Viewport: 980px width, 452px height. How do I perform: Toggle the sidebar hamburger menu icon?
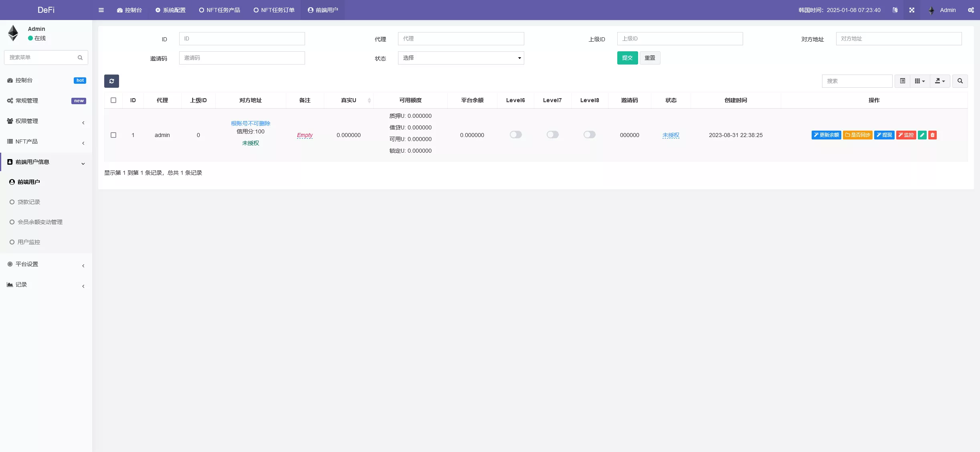pyautogui.click(x=101, y=10)
